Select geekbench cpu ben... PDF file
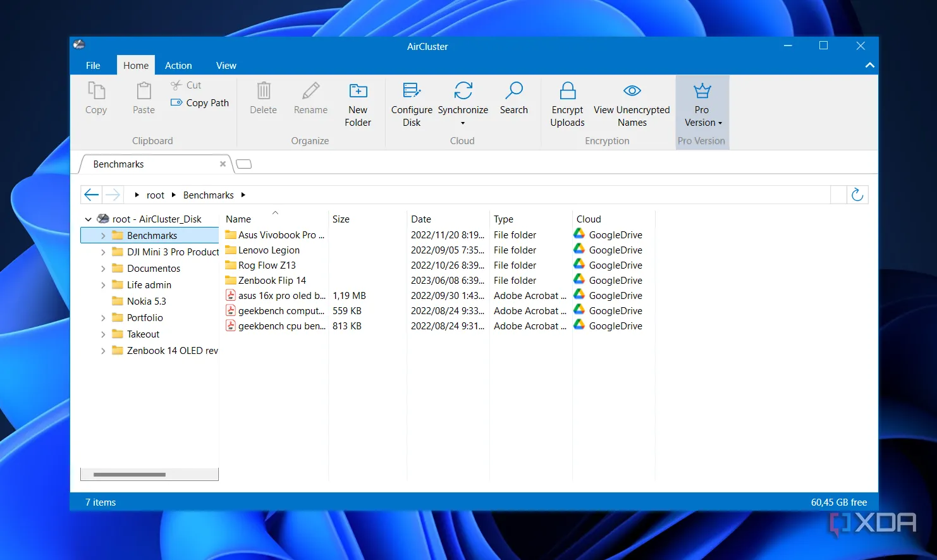This screenshot has width=937, height=560. [276, 326]
